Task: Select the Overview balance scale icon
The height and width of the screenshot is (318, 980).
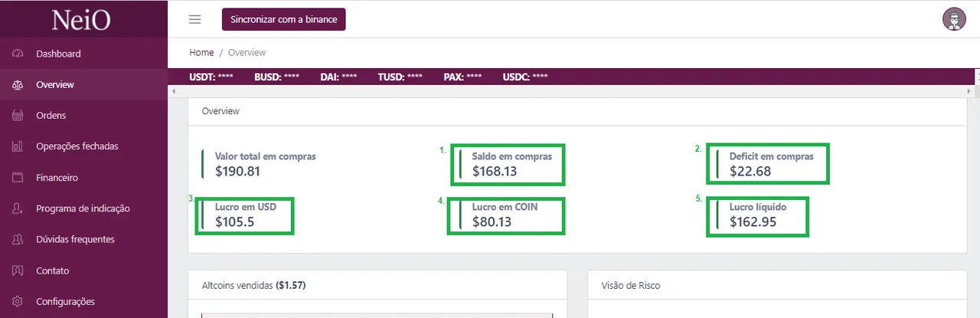Action: coord(18,85)
